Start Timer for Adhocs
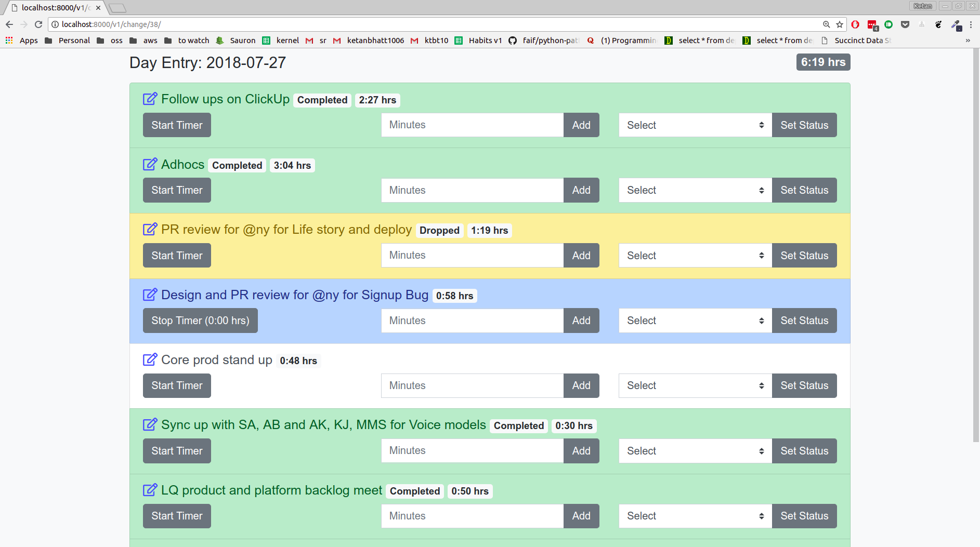This screenshot has width=980, height=547. click(177, 190)
